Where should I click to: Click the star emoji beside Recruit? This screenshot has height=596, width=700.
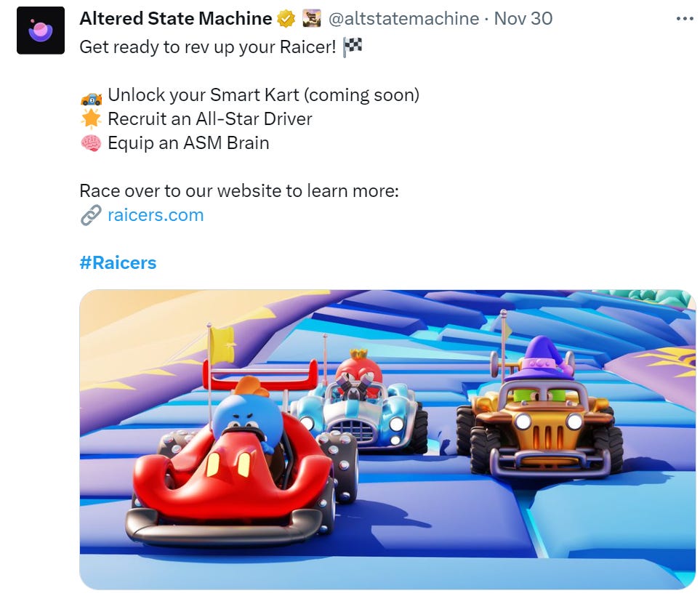click(91, 118)
